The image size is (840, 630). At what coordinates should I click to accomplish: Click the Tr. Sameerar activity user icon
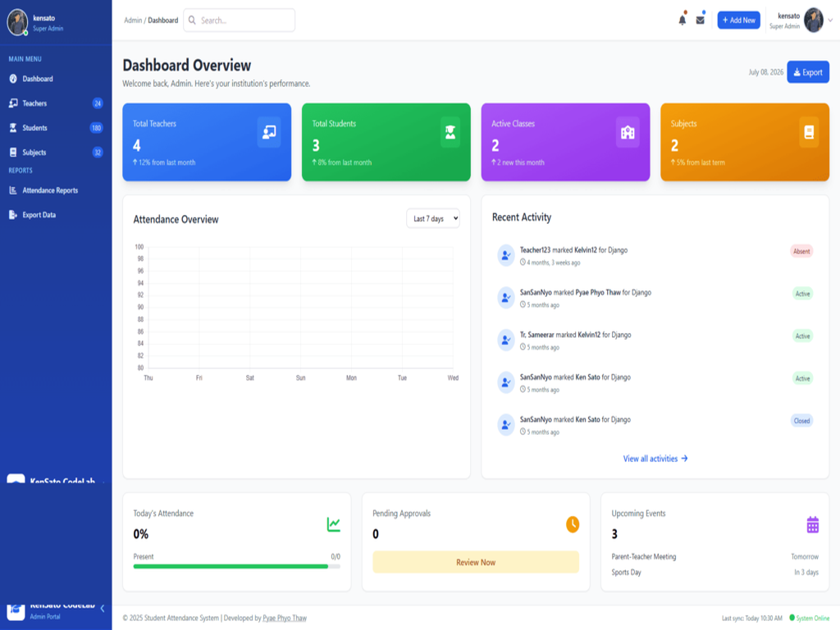(505, 340)
